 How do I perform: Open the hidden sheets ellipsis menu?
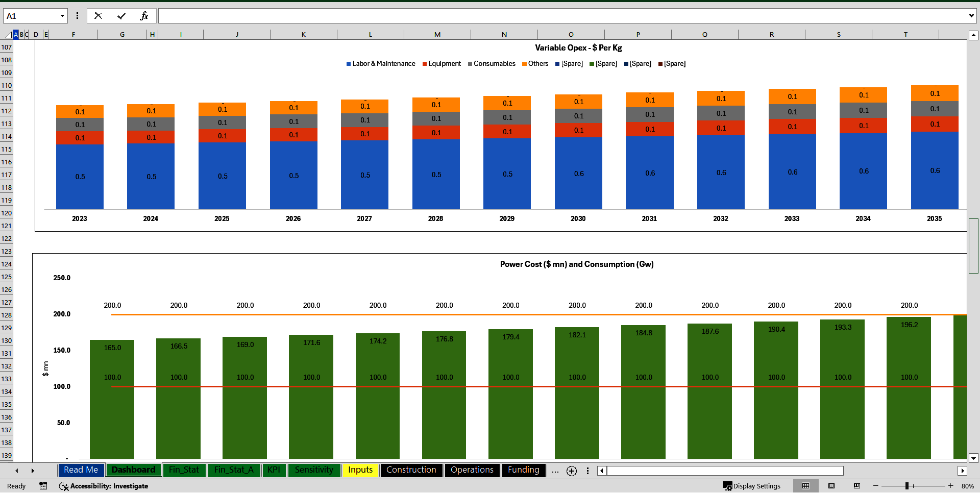(555, 471)
